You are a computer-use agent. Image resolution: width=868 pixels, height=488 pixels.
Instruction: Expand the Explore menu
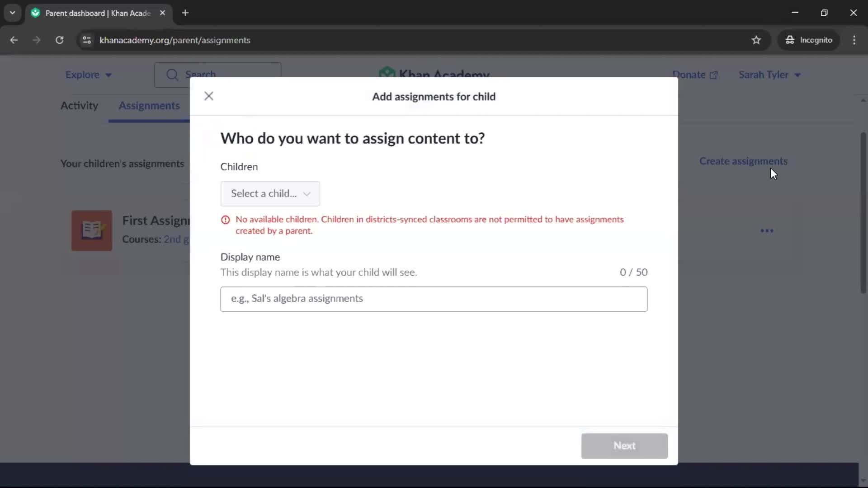click(88, 75)
